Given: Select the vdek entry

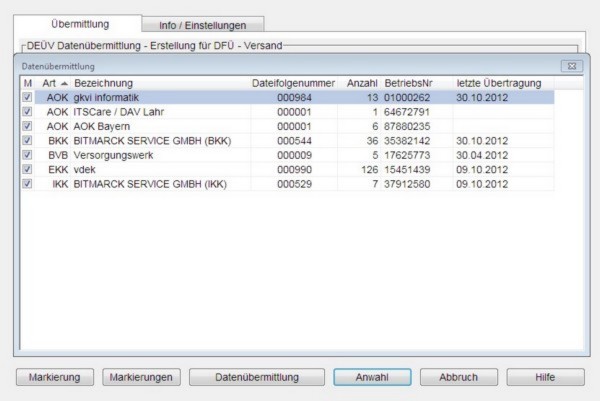Looking at the screenshot, I should click(287, 170).
